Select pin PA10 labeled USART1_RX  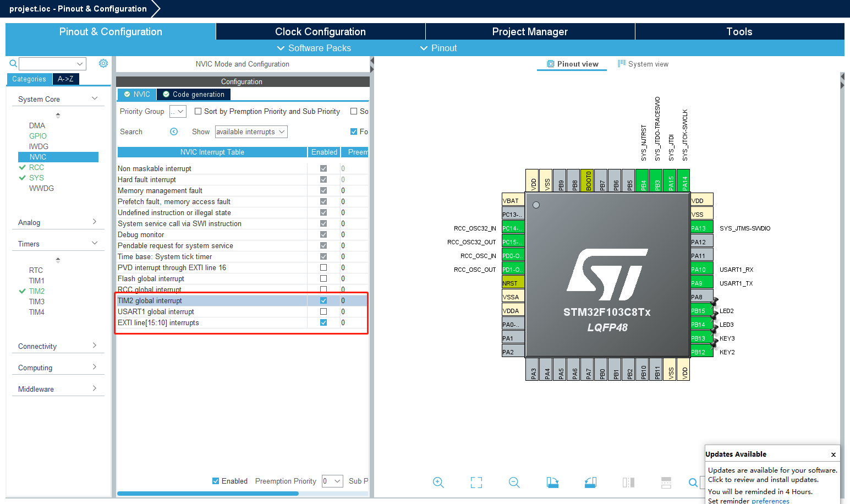click(x=702, y=270)
